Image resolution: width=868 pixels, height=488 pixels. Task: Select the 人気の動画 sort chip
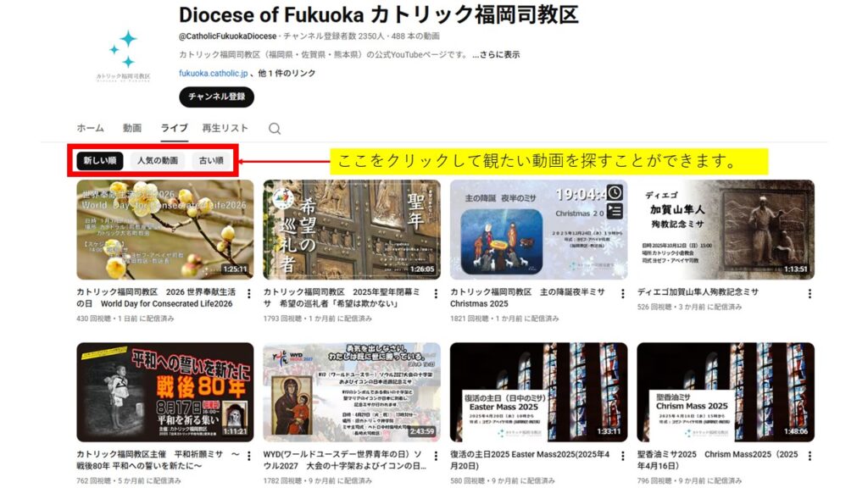(158, 160)
